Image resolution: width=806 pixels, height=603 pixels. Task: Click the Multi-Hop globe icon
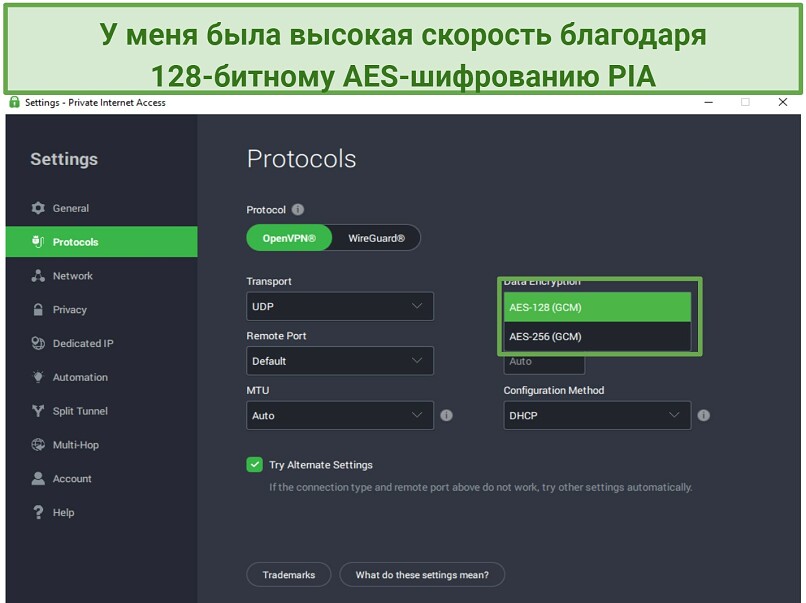38,445
